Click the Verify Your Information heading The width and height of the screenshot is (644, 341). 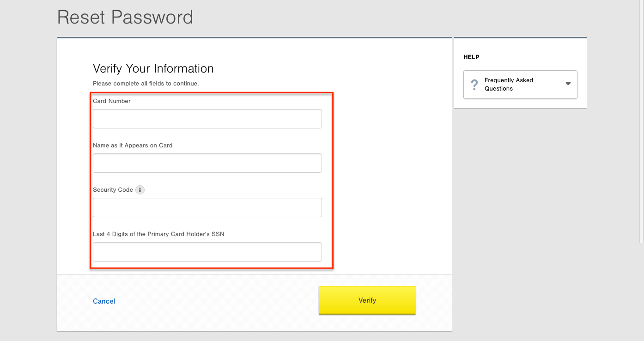153,69
